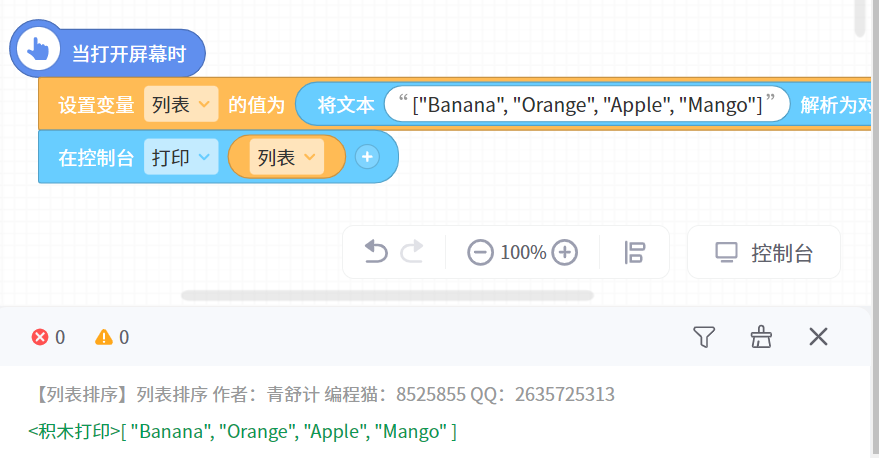Click the 控制台 button
Viewport: 879px width, 458px height.
[x=764, y=252]
